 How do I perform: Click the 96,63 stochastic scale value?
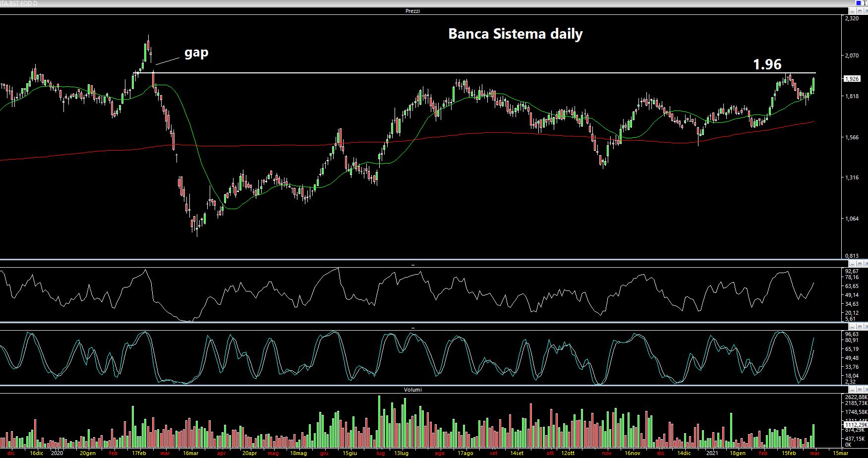click(x=852, y=334)
